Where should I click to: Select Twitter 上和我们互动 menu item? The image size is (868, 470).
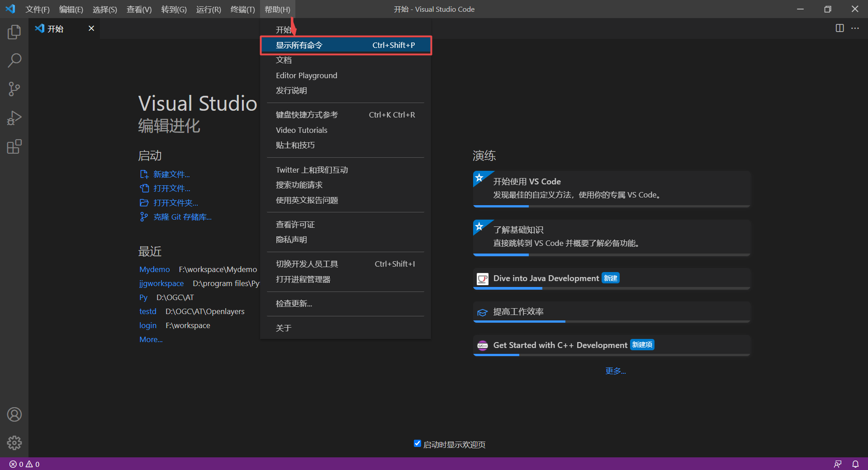pyautogui.click(x=346, y=170)
